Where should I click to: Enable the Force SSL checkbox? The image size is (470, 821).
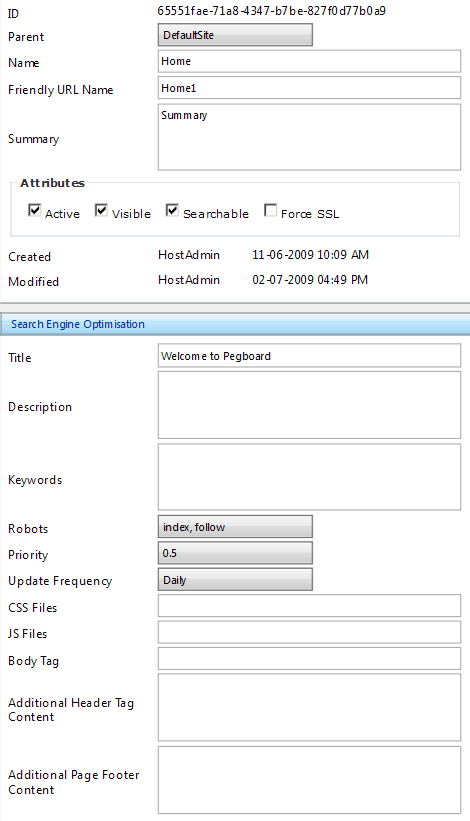tap(271, 210)
